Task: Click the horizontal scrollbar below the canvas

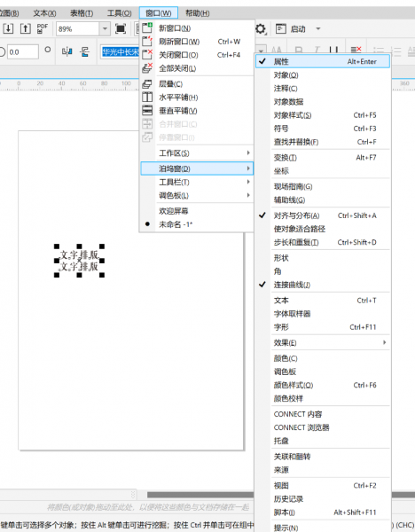Action: click(x=200, y=495)
